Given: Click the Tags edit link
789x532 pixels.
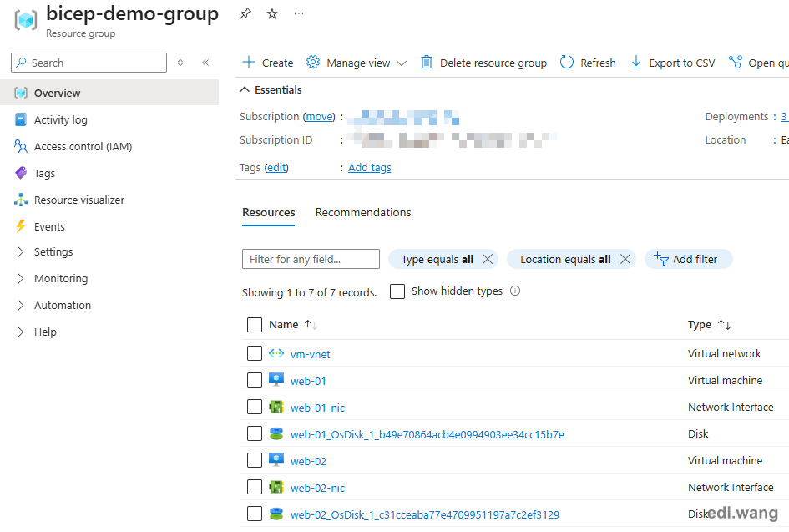Looking at the screenshot, I should point(276,167).
